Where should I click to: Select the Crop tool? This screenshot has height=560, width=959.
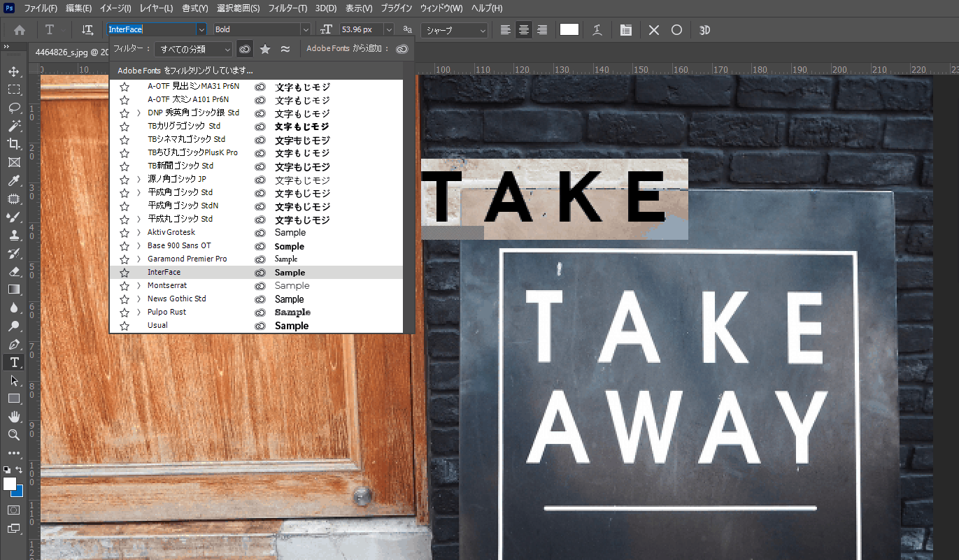(13, 144)
